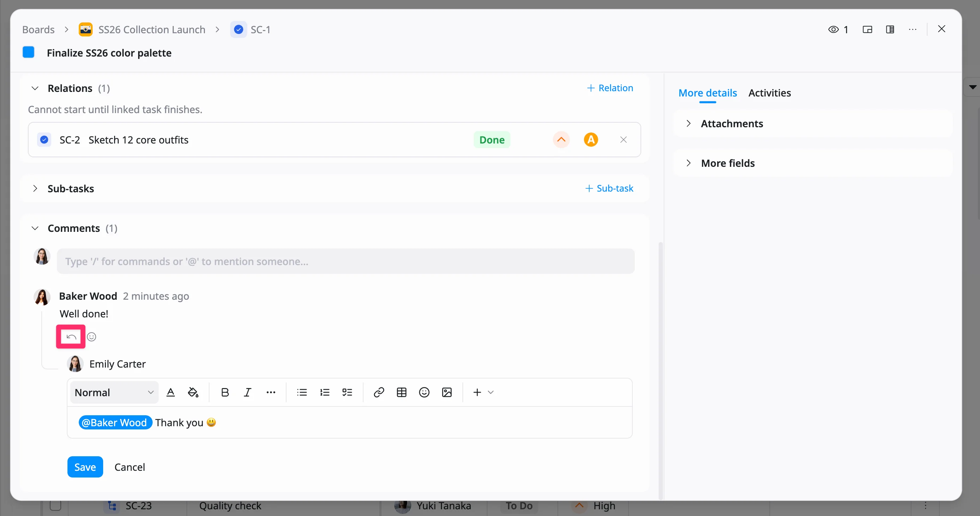
Task: Click the new comment input field
Action: (x=346, y=261)
